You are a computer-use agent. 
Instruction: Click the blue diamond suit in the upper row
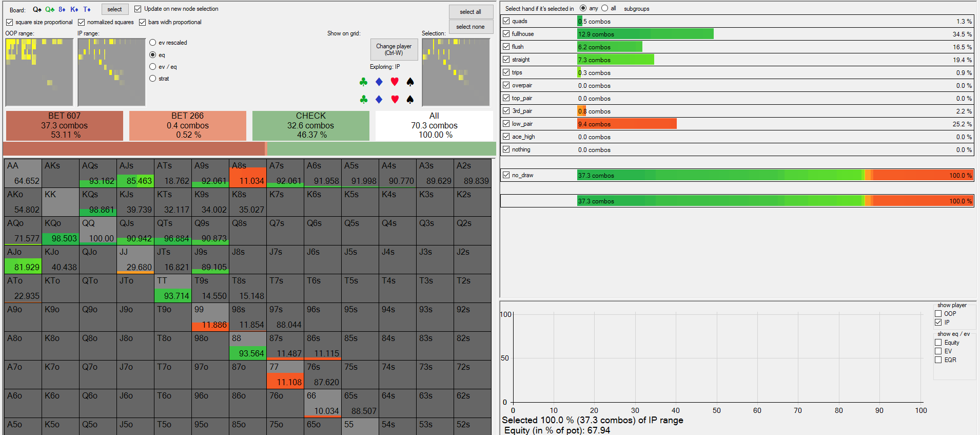(379, 82)
